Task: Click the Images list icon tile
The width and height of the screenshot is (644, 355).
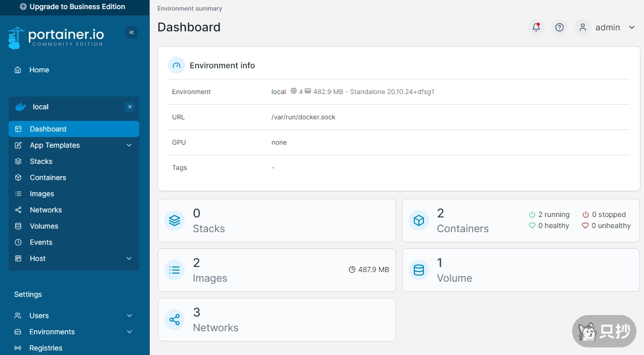Action: click(175, 270)
